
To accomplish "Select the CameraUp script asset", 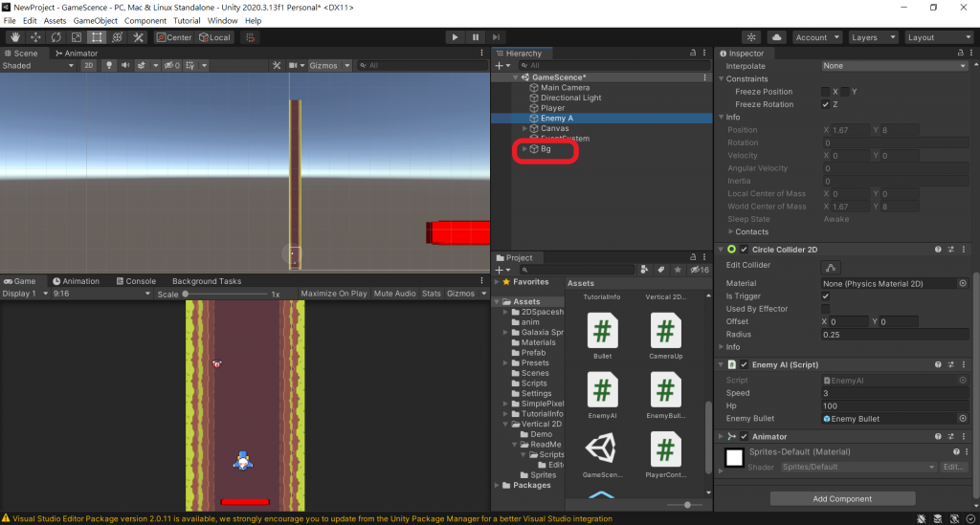I will coord(666,336).
